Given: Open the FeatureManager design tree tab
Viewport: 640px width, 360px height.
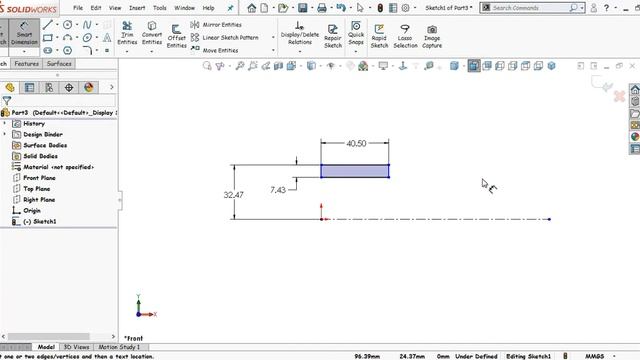Looking at the screenshot, I should [10, 87].
